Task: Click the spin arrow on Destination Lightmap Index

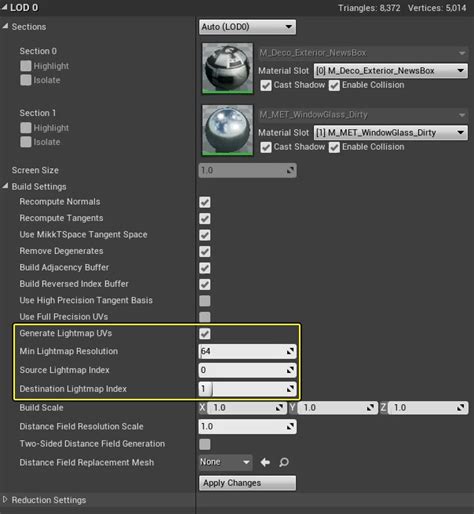Action: point(291,389)
